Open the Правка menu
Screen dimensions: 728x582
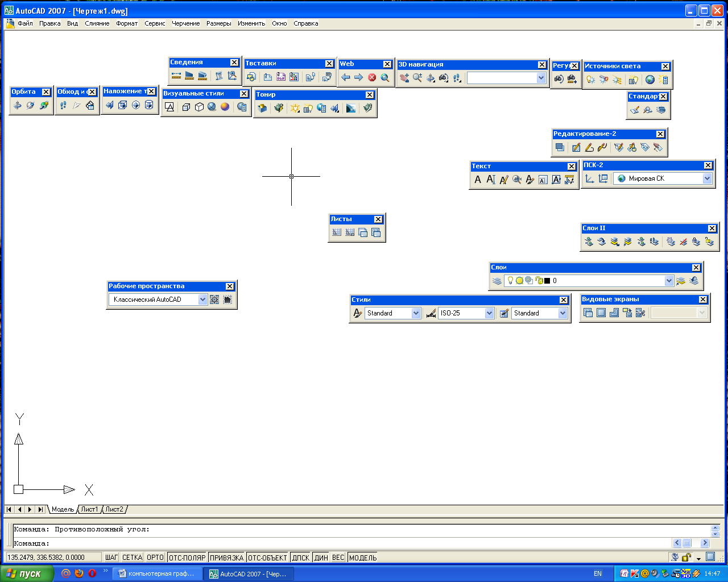pos(50,23)
